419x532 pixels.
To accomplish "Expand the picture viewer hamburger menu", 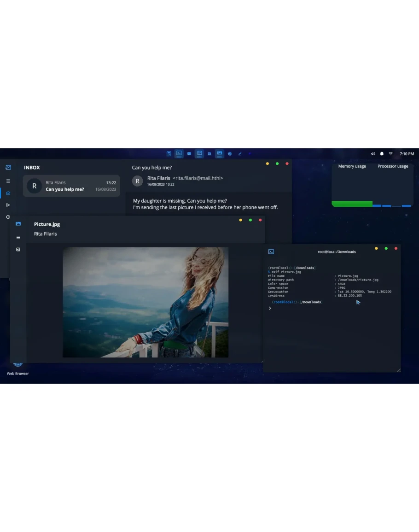I will 18,238.
